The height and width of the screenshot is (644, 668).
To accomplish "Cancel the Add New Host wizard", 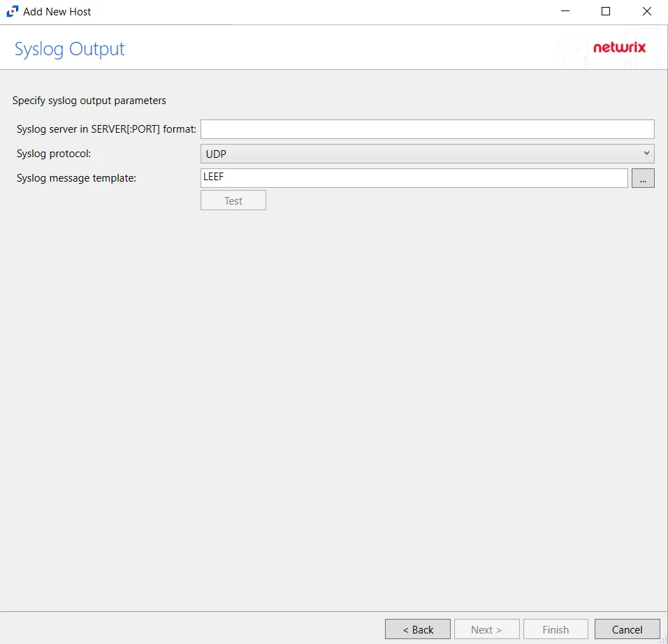I will pos(627,629).
